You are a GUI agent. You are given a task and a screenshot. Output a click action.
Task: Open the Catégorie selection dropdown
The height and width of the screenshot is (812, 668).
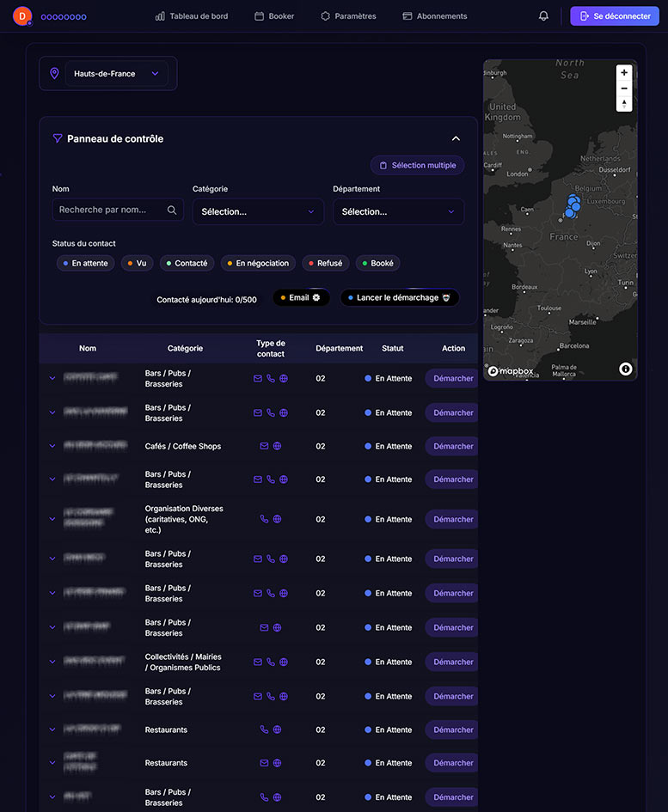(258, 211)
